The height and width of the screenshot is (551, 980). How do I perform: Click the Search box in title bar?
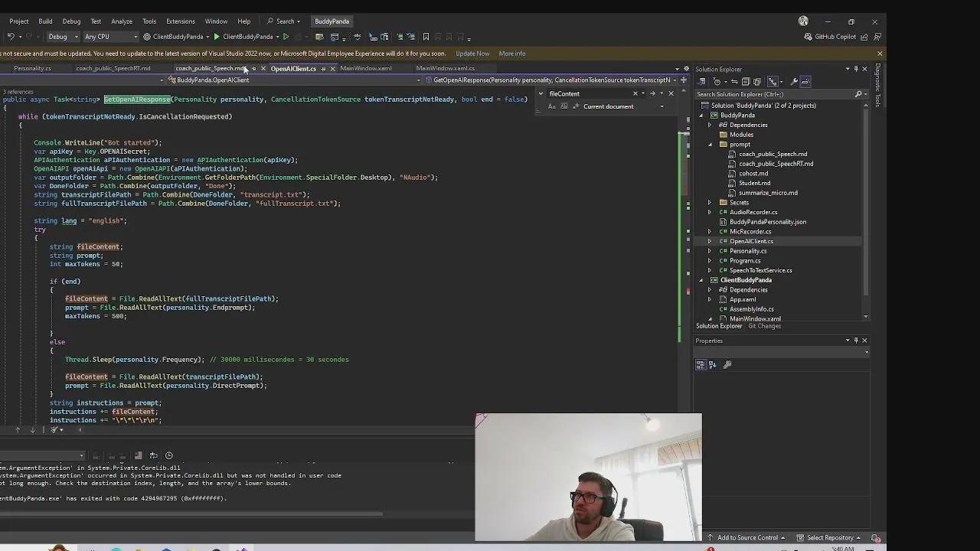point(284,21)
